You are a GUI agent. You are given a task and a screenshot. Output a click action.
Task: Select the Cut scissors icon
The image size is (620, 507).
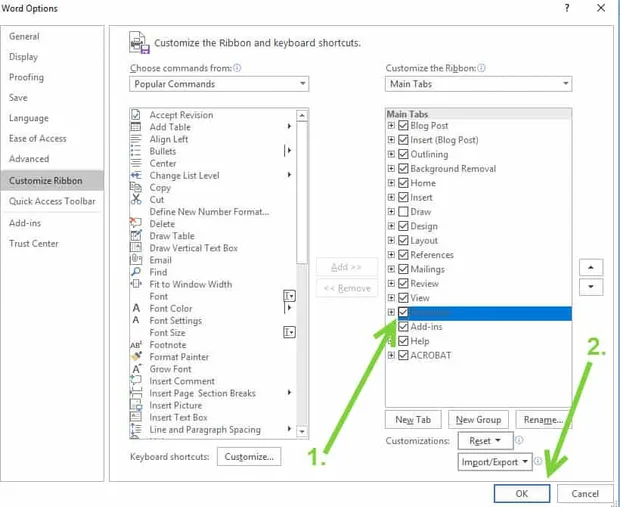click(136, 199)
